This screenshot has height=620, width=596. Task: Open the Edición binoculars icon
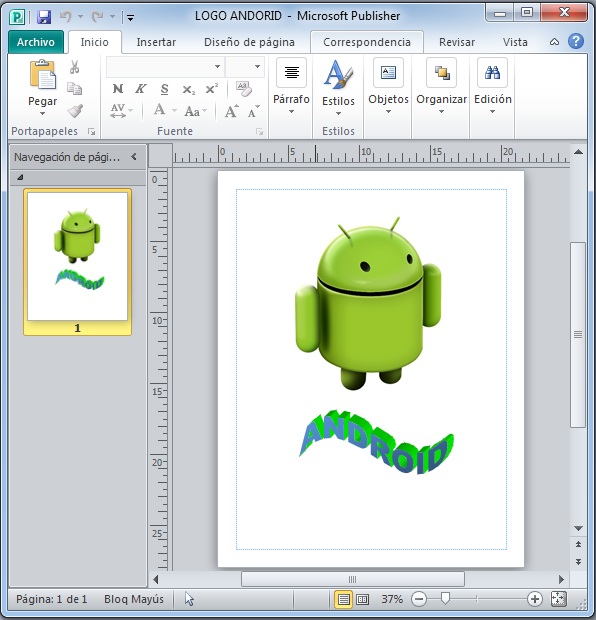click(x=492, y=73)
